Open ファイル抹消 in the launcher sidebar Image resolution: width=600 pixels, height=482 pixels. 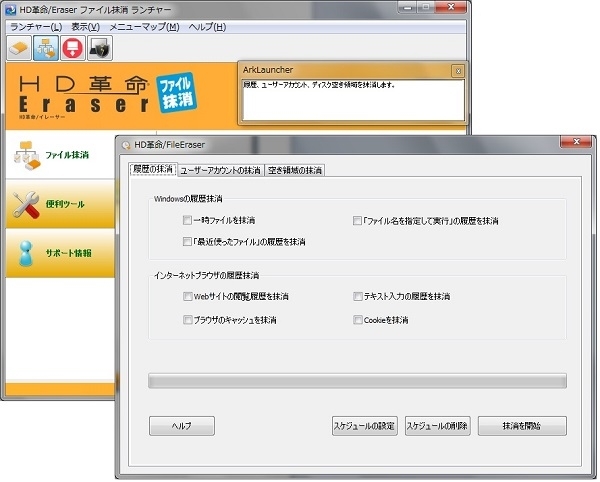60,155
